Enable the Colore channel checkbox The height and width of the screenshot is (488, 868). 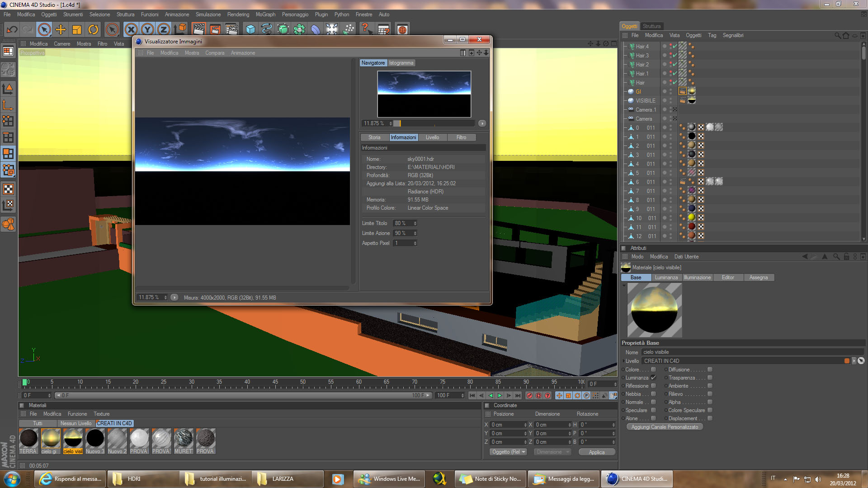click(653, 370)
